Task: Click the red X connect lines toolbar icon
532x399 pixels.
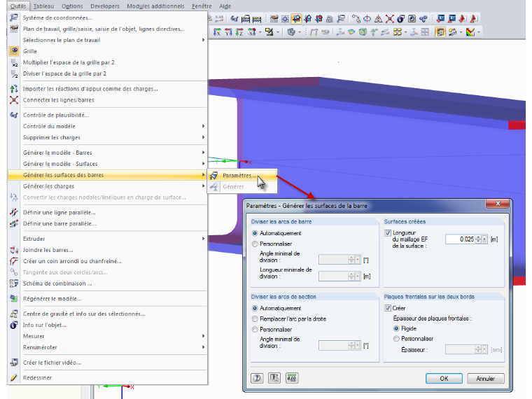Action: point(389,19)
